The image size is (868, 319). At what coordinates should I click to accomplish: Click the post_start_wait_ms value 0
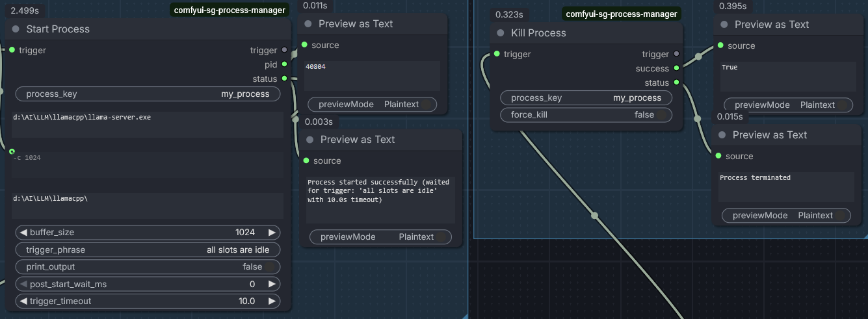pos(252,284)
